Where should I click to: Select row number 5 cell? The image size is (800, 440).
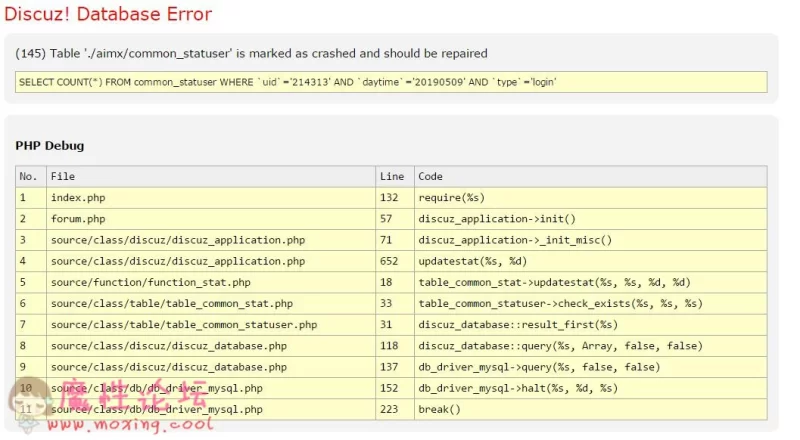[x=31, y=282]
